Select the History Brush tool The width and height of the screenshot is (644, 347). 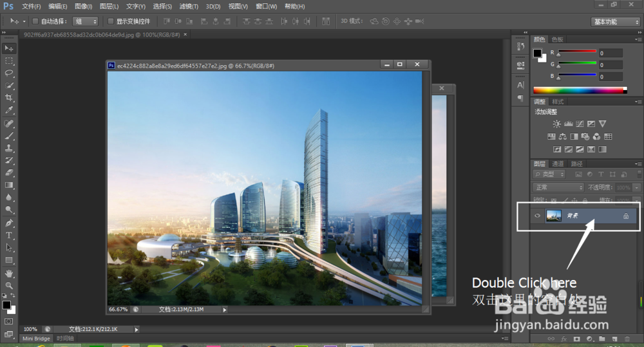[x=8, y=160]
